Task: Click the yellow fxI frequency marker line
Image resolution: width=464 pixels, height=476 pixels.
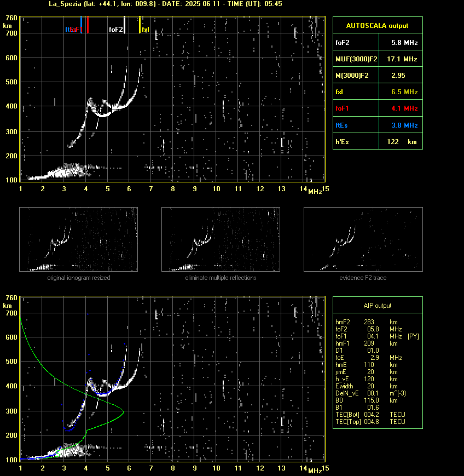Action: click(x=140, y=25)
